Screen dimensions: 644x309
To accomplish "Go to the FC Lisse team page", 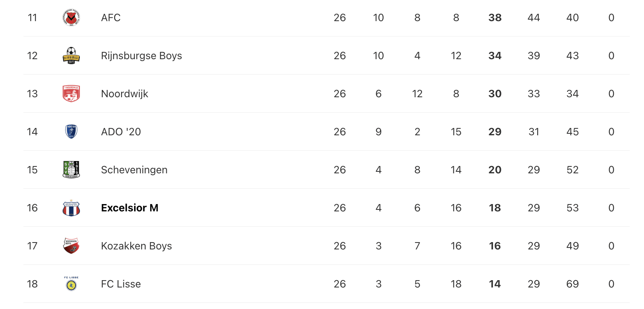I will coord(121,284).
